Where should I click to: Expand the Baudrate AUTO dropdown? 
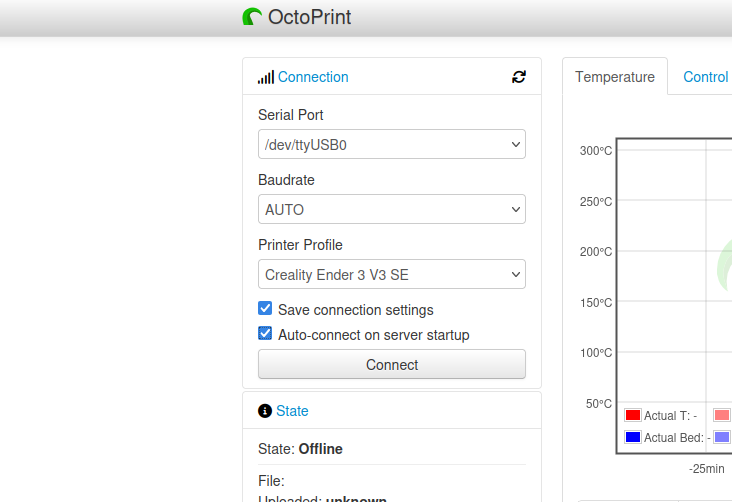click(x=392, y=210)
